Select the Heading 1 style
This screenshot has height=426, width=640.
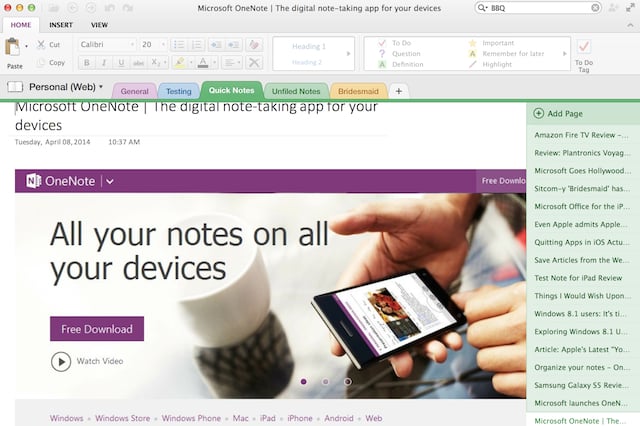(x=309, y=47)
